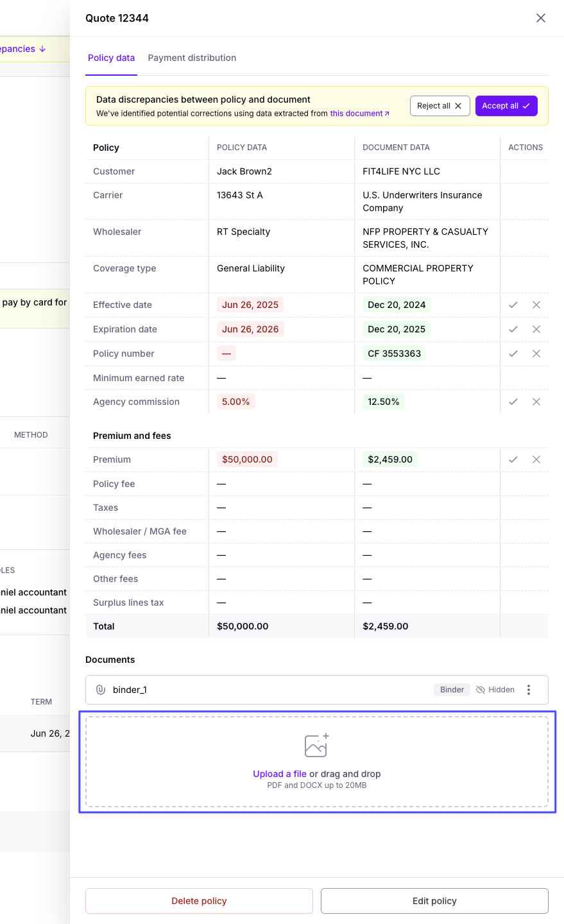The height and width of the screenshot is (924, 564).
Task: Open the binder_1 document
Action: pos(130,690)
